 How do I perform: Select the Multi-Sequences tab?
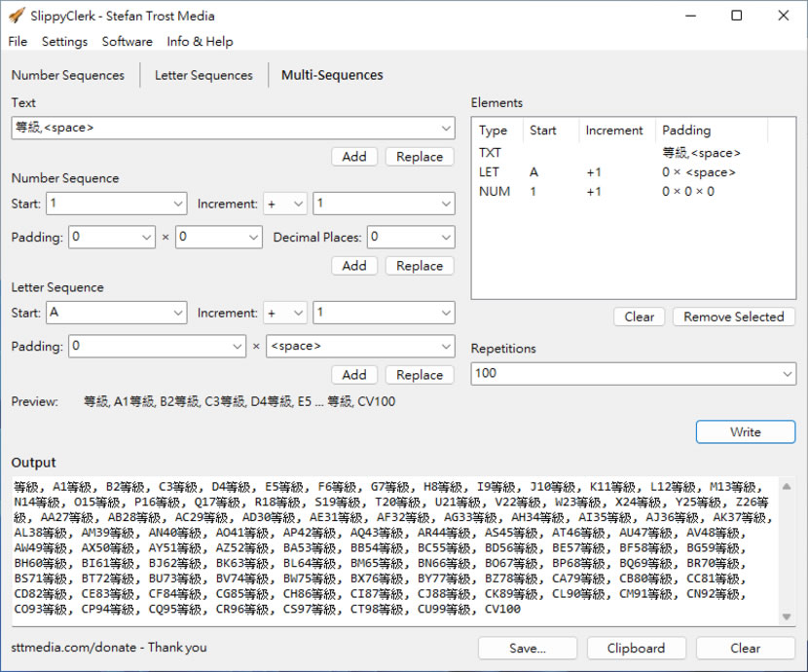tap(332, 75)
